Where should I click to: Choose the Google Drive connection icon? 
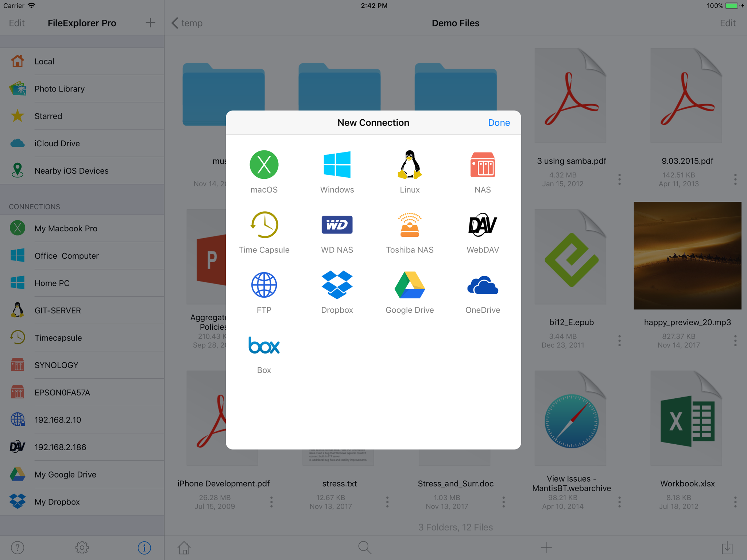pos(410,285)
